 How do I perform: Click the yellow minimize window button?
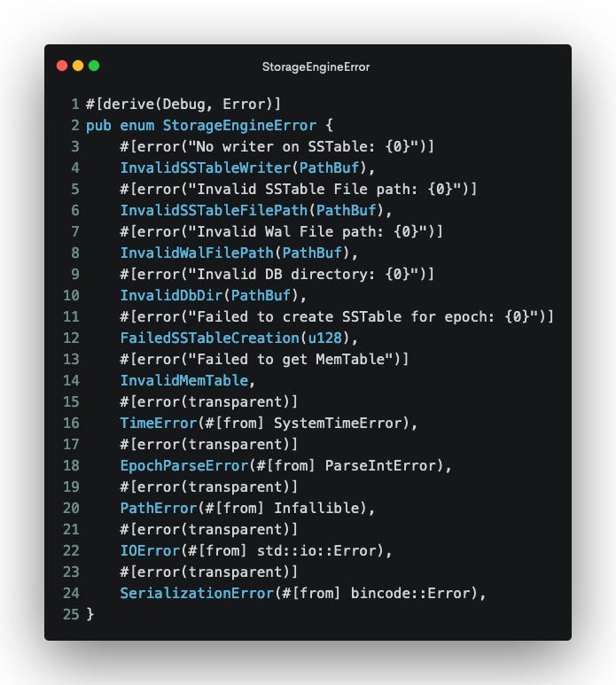pos(78,66)
